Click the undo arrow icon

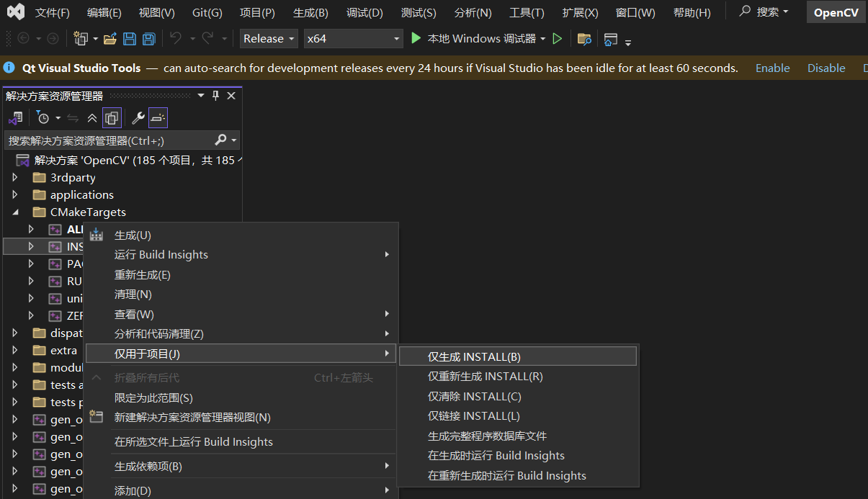tap(176, 38)
